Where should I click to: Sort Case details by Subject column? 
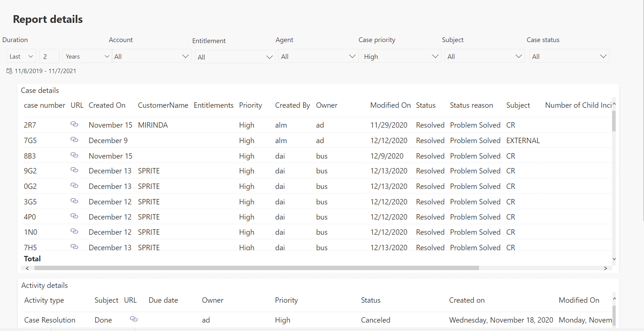(x=518, y=105)
